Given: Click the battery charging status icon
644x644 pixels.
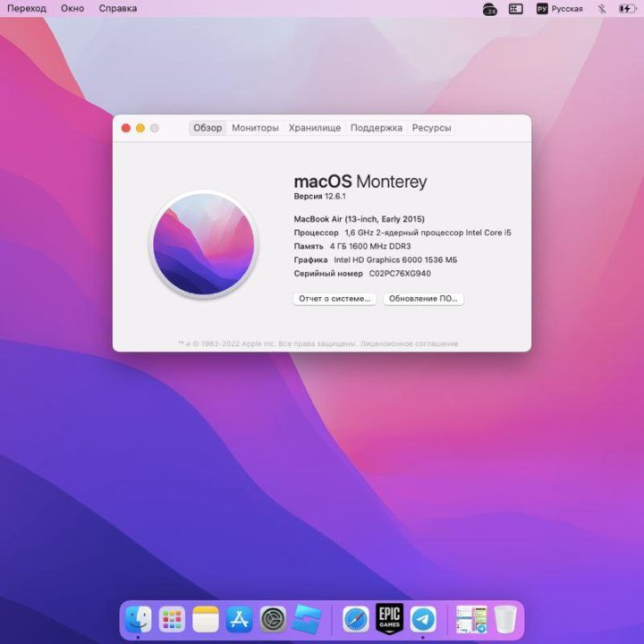Looking at the screenshot, I should pos(627,9).
